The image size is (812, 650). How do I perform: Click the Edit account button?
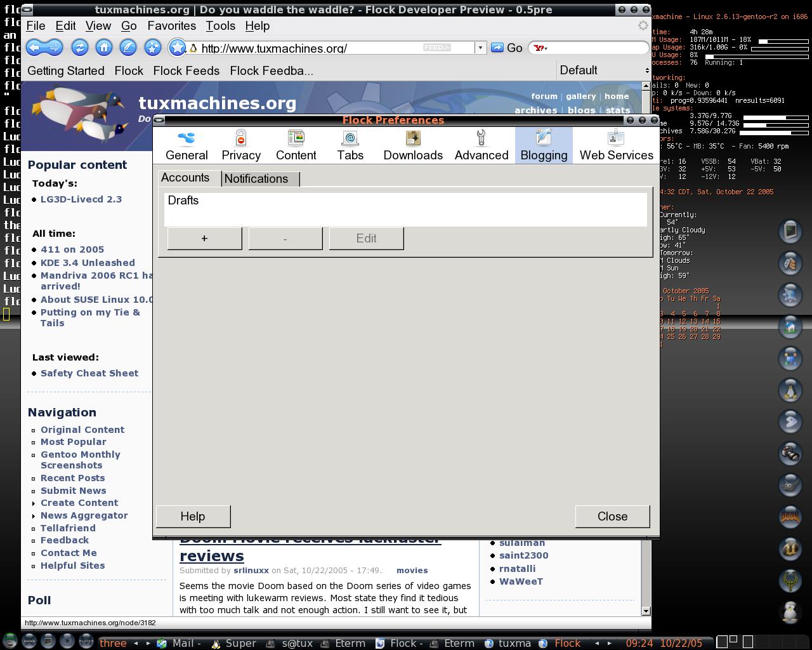(x=366, y=238)
